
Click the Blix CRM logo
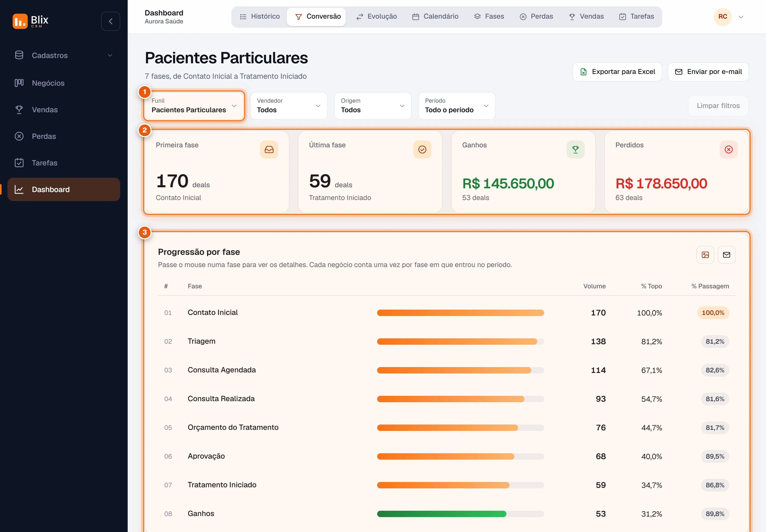30,21
